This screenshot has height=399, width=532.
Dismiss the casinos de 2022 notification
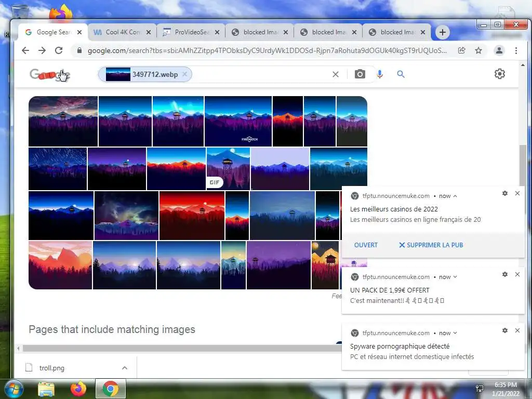[517, 193]
